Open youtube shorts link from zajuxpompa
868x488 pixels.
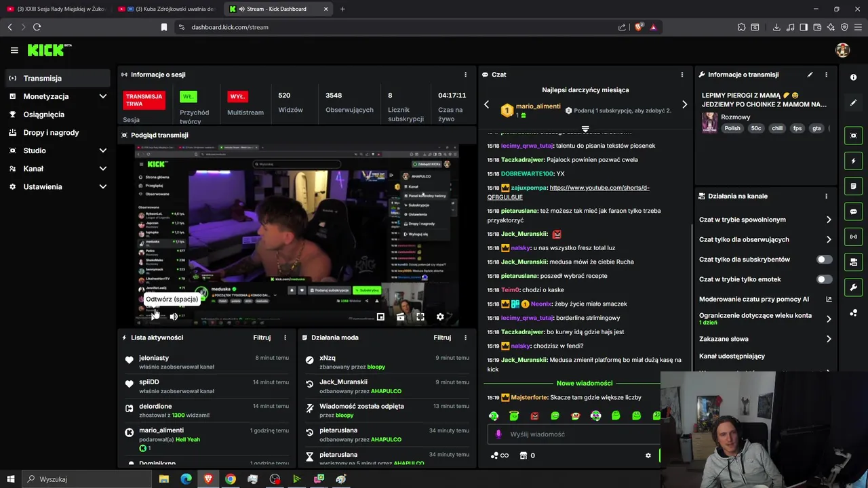coord(568,192)
